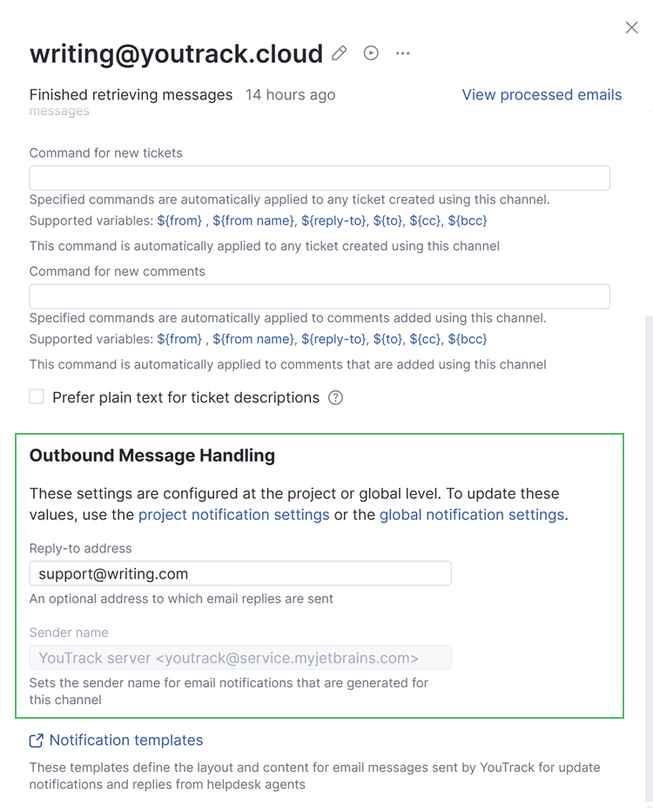Click the Command for new comments field
653x812 pixels.
(320, 296)
